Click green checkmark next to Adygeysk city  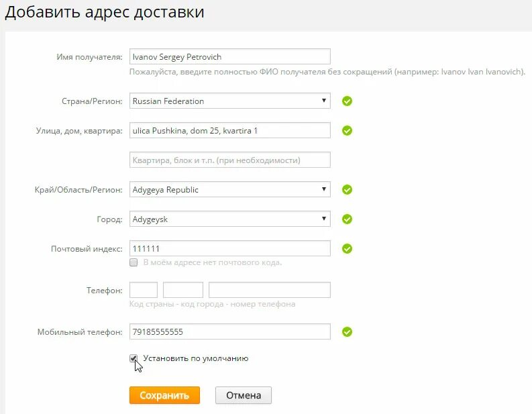pyautogui.click(x=347, y=219)
